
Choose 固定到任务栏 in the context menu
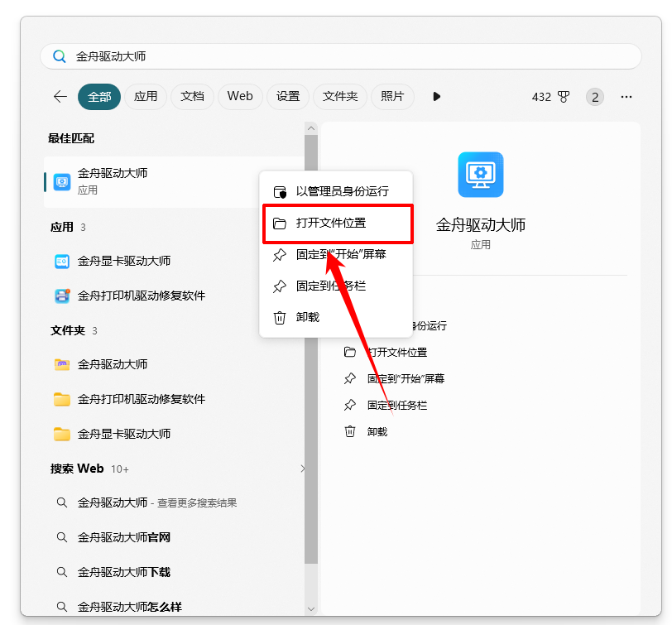337,286
